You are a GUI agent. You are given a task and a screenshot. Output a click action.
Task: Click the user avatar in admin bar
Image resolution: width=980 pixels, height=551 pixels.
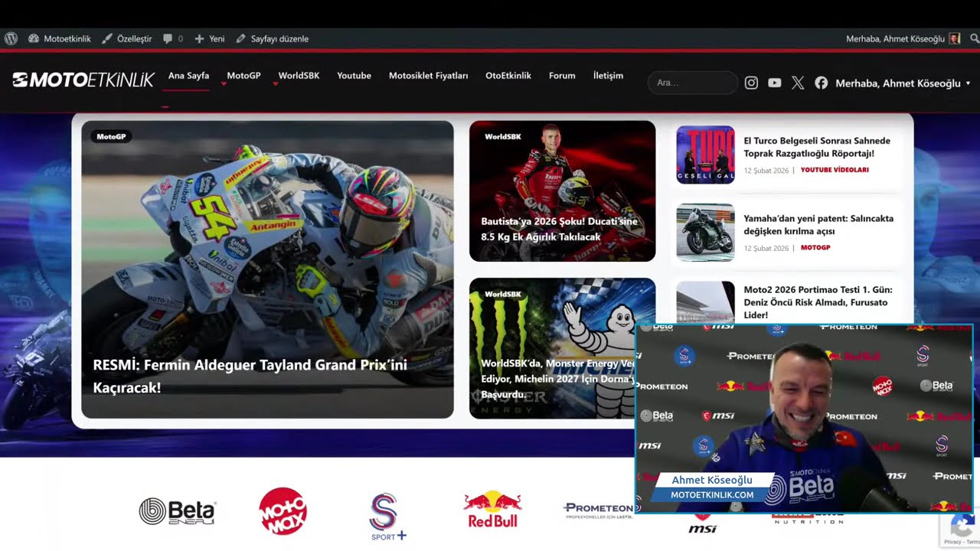coord(954,38)
